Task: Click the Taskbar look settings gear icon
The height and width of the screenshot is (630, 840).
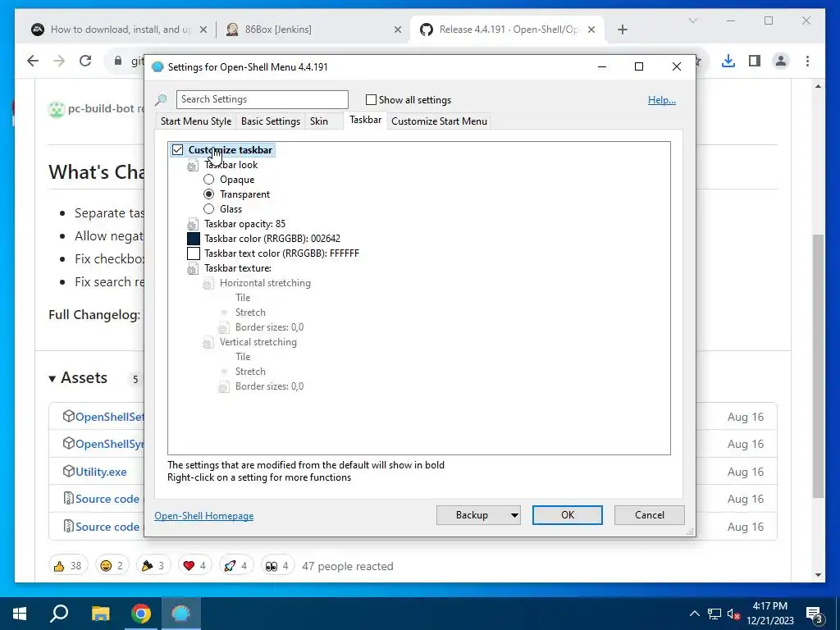Action: (x=192, y=166)
